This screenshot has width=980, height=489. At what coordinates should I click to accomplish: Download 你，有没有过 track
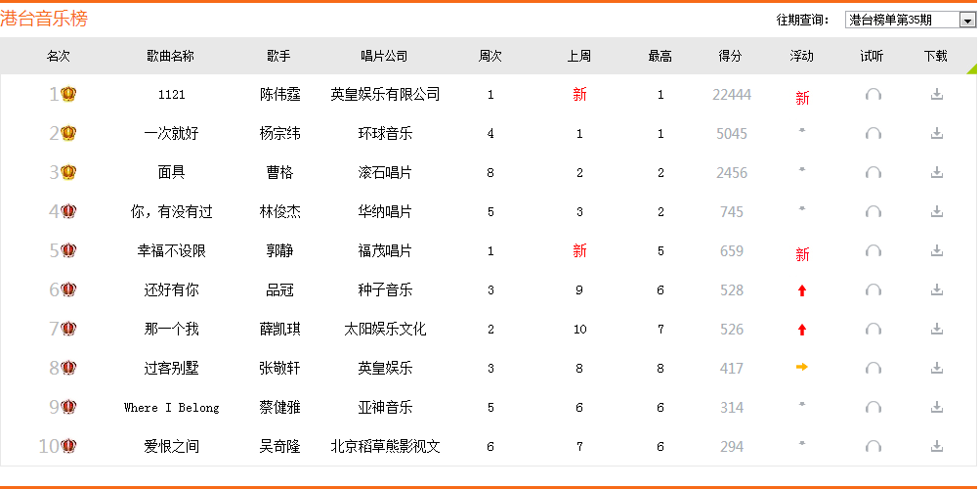pyautogui.click(x=936, y=211)
